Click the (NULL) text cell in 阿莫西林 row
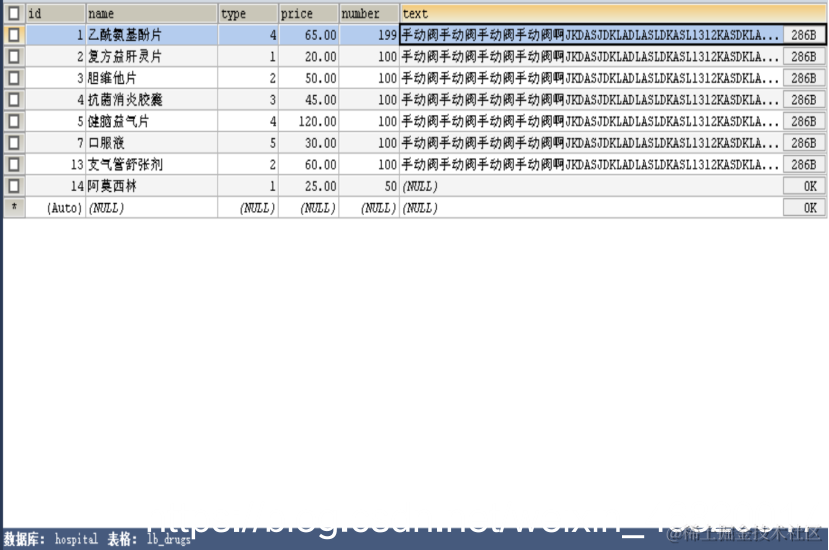The image size is (829, 550). click(591, 186)
